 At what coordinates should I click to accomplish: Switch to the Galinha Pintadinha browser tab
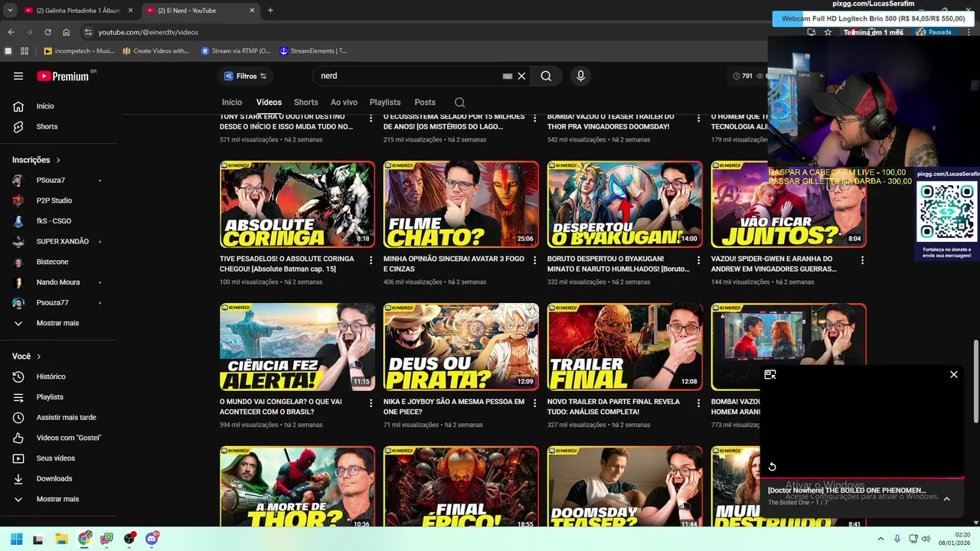pyautogui.click(x=77, y=10)
